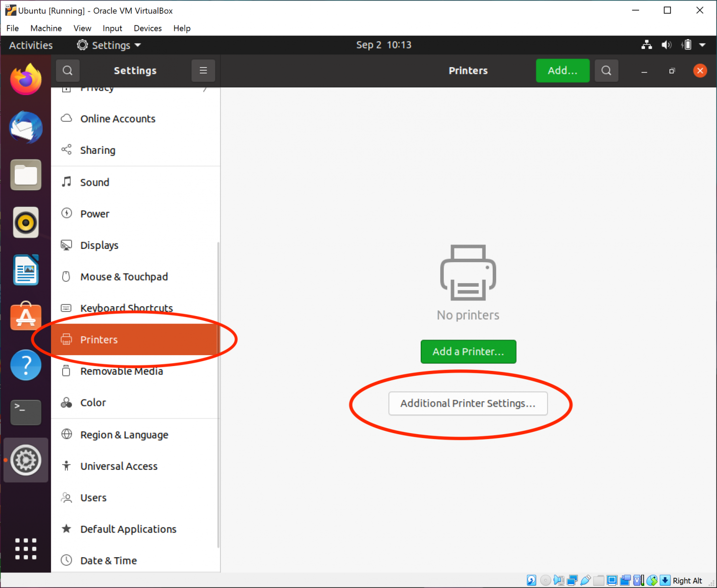Select Displays in the settings sidebar
The width and height of the screenshot is (717, 588).
tap(99, 245)
